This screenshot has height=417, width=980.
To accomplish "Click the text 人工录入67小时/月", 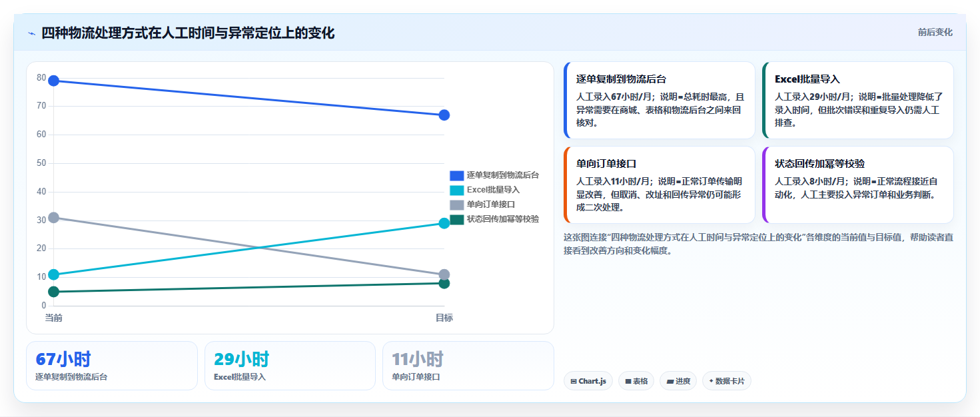I will 616,96.
